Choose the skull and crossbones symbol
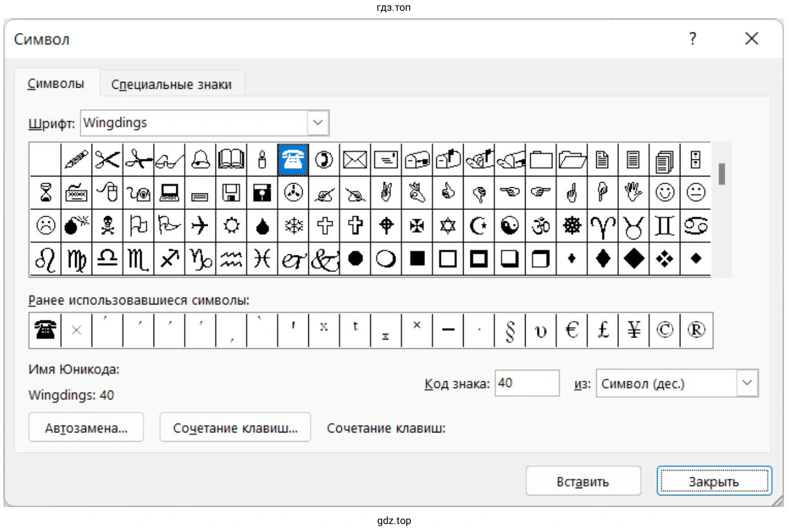The width and height of the screenshot is (789, 532). [107, 226]
